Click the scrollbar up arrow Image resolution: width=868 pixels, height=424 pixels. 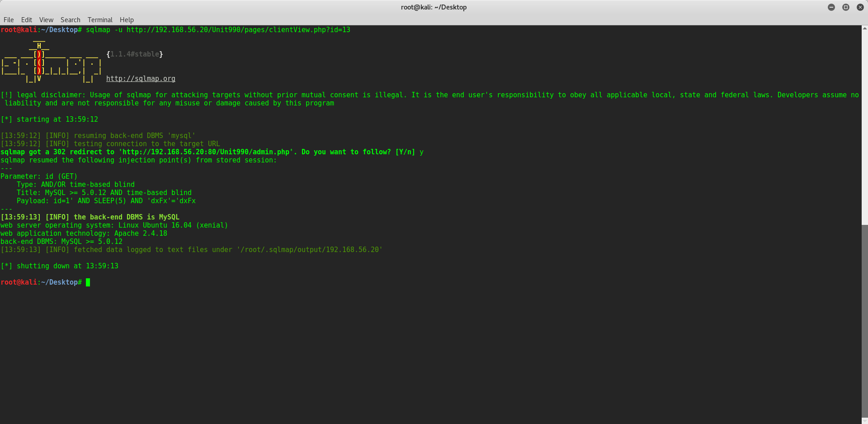pyautogui.click(x=865, y=28)
